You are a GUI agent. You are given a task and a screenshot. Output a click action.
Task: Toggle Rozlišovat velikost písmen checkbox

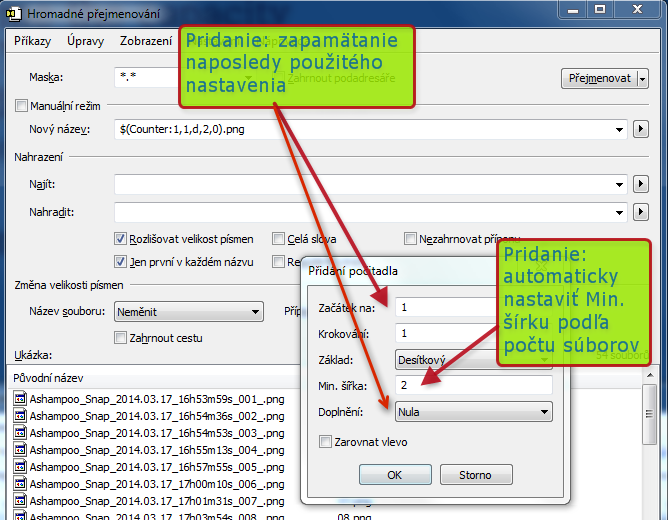tap(121, 238)
